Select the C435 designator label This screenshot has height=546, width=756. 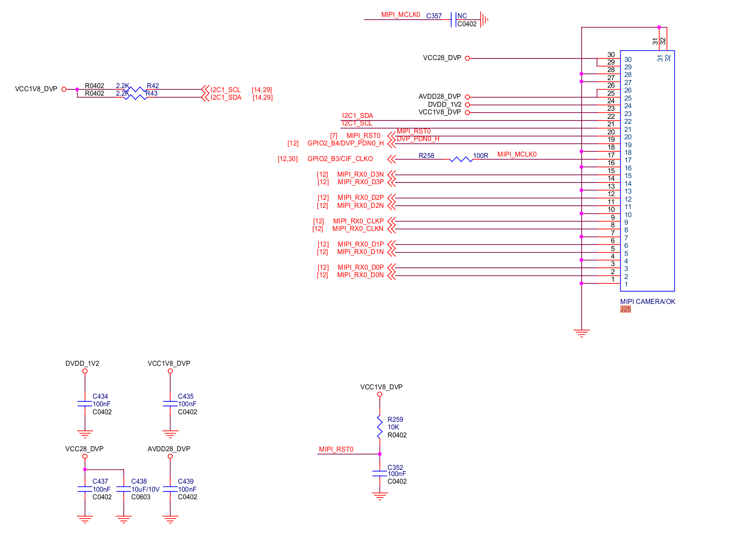[186, 396]
